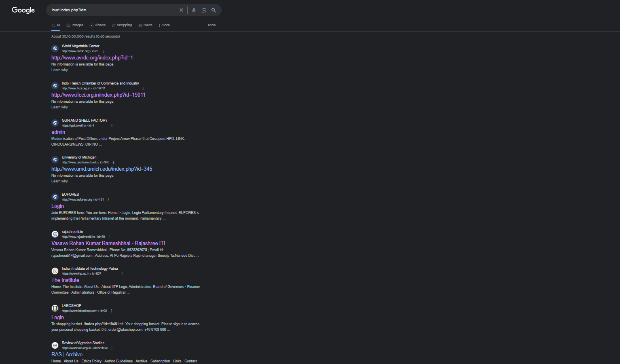Click University of Michigan result favicon
The height and width of the screenshot is (364, 620).
coord(55,160)
